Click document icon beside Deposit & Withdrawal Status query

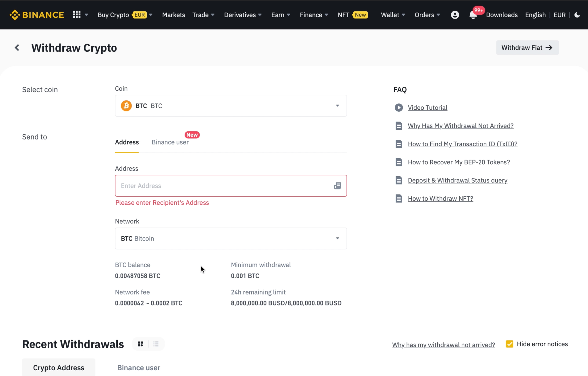coord(399,180)
